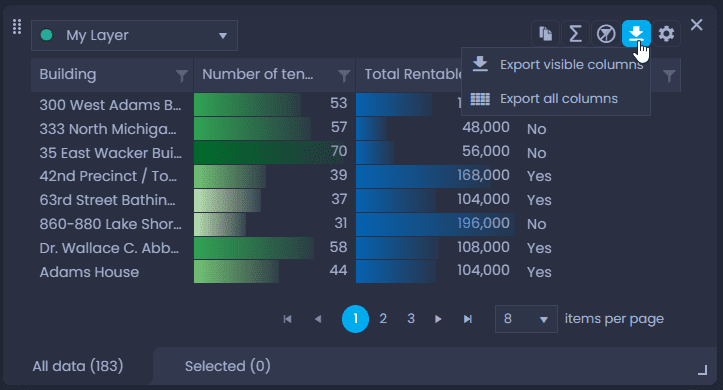Click the 196,000 rentable area value

pos(483,223)
